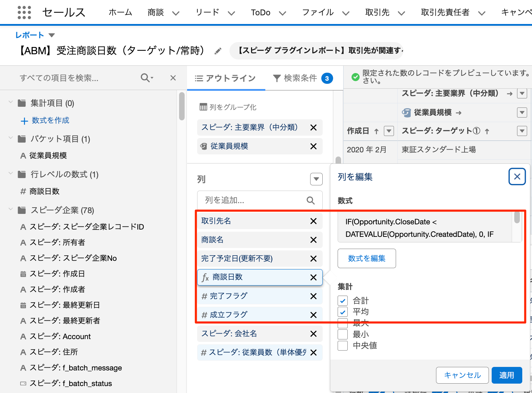Remove the 取引先名 column
This screenshot has width=532, height=393.
tap(313, 221)
